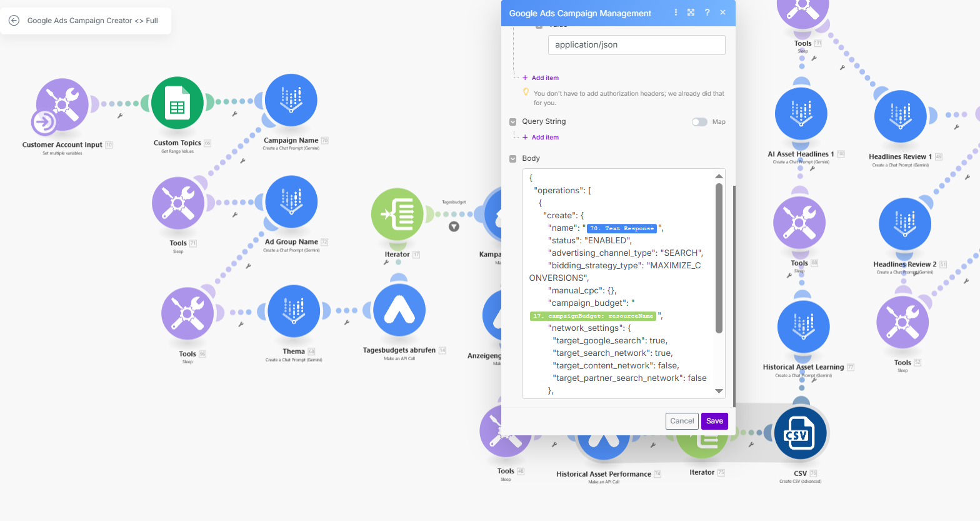Open the Headlines Review 2 module
Screen dimensions: 980x521
click(905, 224)
